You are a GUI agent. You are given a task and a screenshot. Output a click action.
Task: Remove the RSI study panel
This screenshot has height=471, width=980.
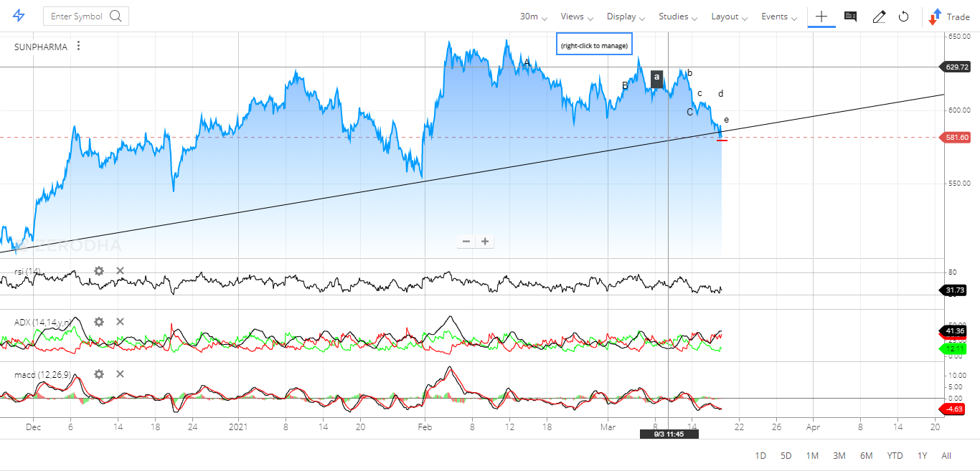[x=120, y=271]
